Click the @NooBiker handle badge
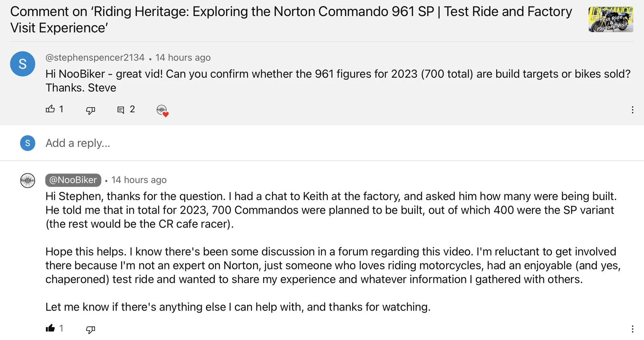The image size is (644, 340). click(x=73, y=180)
